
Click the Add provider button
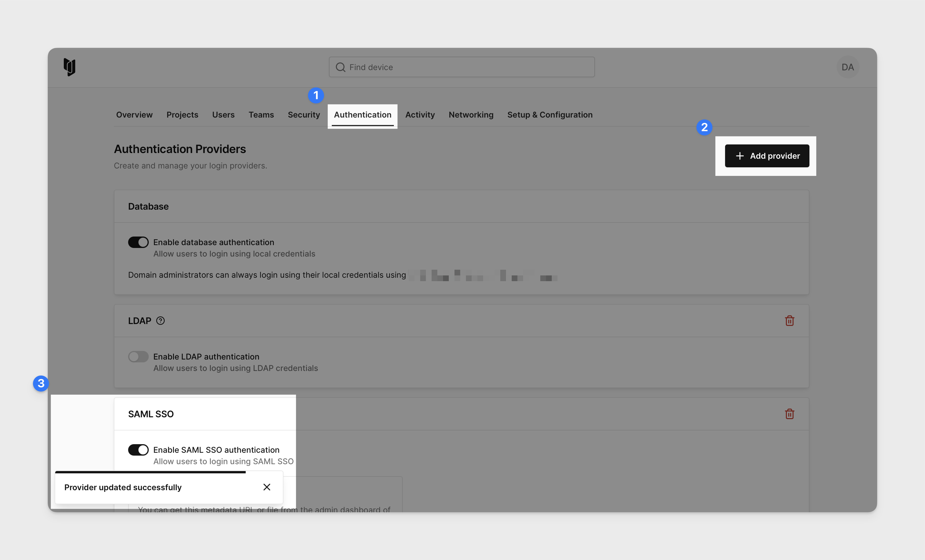(767, 155)
